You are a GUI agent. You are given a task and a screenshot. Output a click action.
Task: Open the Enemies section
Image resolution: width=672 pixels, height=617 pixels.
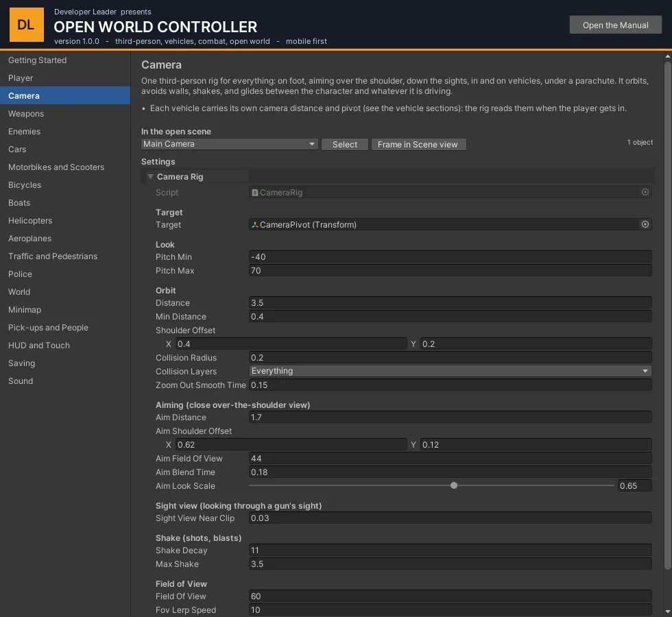point(65,132)
